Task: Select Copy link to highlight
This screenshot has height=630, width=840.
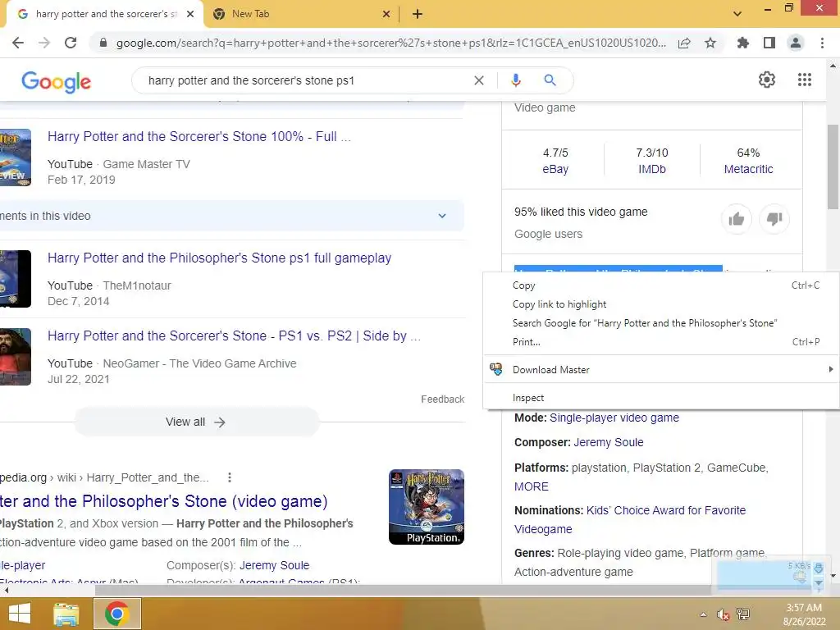Action: (661, 304)
